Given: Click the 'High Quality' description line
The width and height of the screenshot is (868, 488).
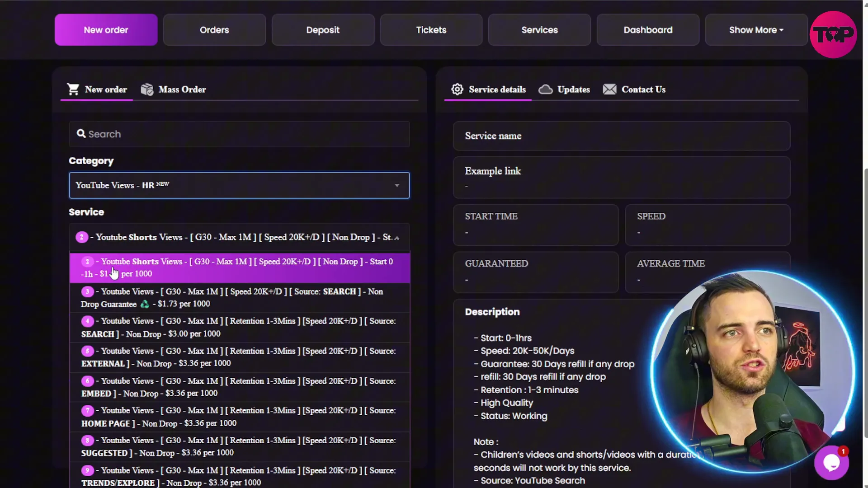Looking at the screenshot, I should (503, 403).
